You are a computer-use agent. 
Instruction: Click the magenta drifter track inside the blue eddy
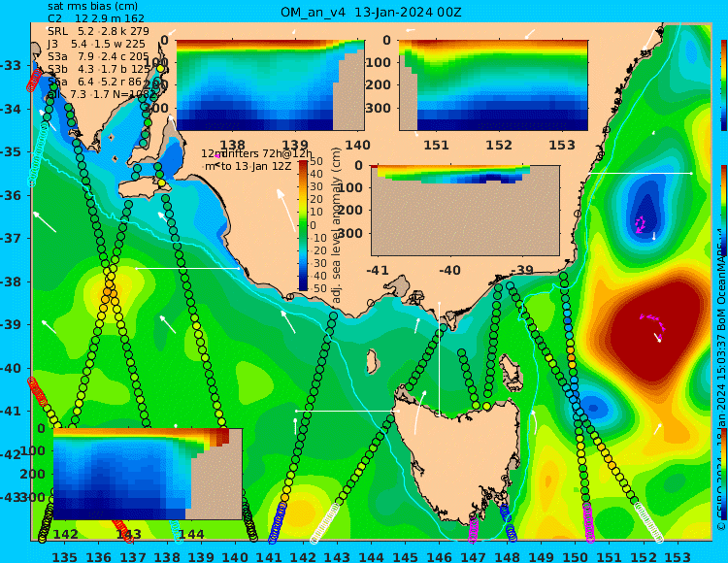tap(641, 224)
